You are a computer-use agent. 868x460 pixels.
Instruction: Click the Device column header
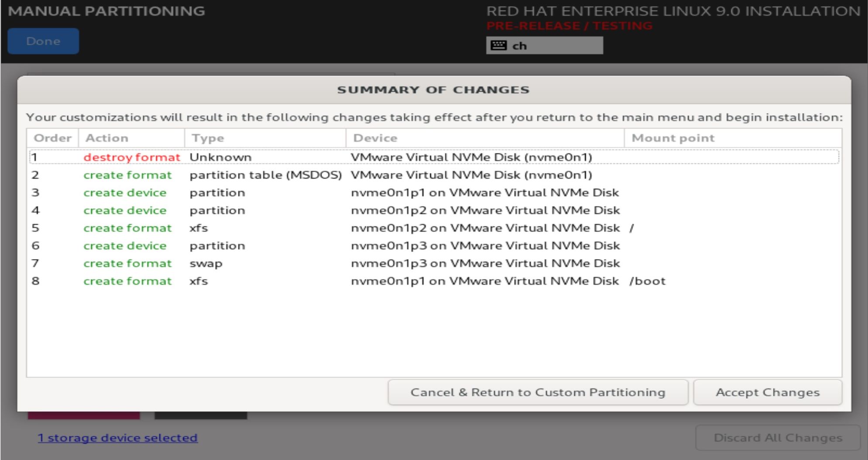(485, 138)
